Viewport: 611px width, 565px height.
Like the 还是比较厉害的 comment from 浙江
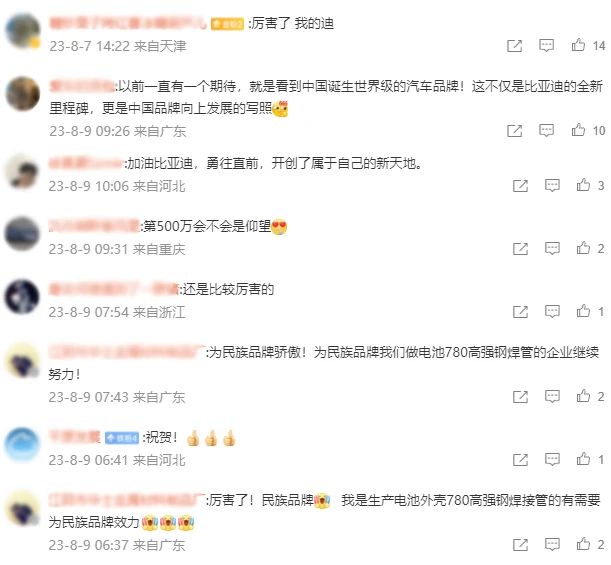(x=583, y=311)
